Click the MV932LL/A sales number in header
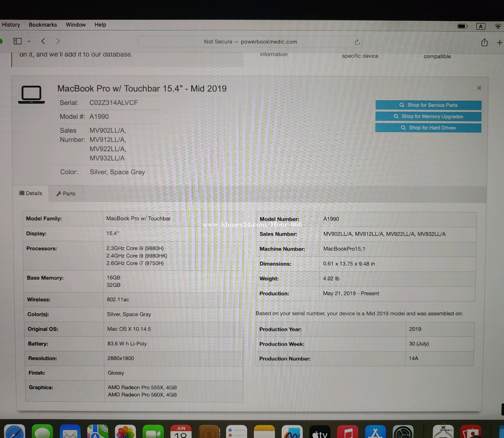The height and width of the screenshot is (438, 504). click(x=107, y=158)
